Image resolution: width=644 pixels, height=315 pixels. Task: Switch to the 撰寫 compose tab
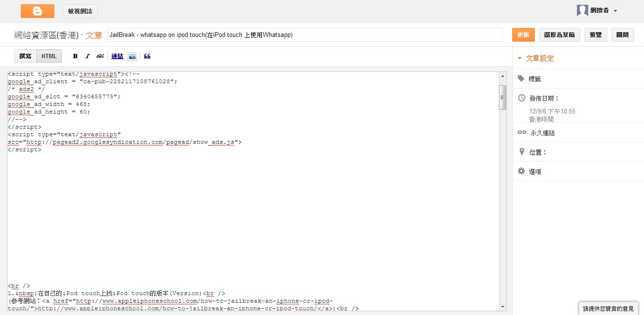(26, 56)
